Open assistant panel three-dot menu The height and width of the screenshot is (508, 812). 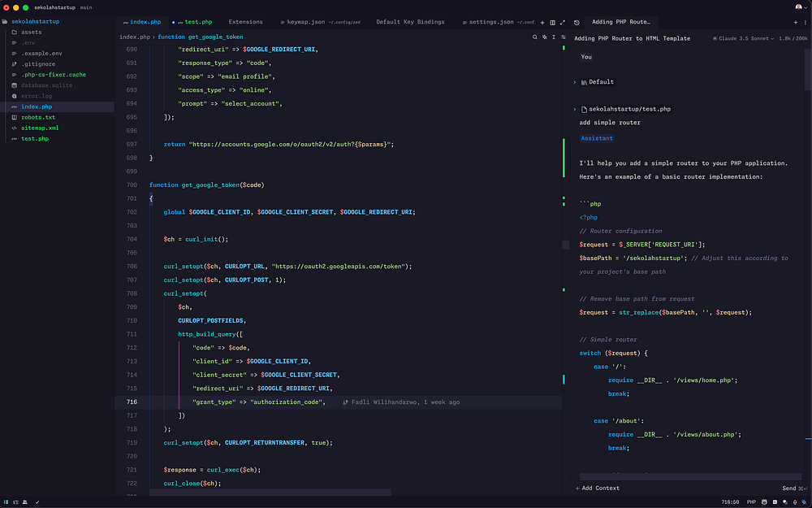(806, 22)
